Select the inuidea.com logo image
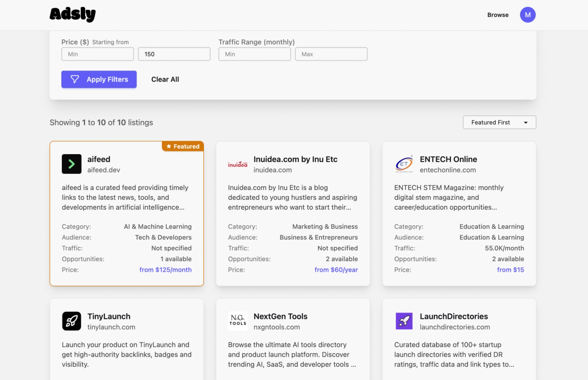588x380 pixels. [x=237, y=164]
